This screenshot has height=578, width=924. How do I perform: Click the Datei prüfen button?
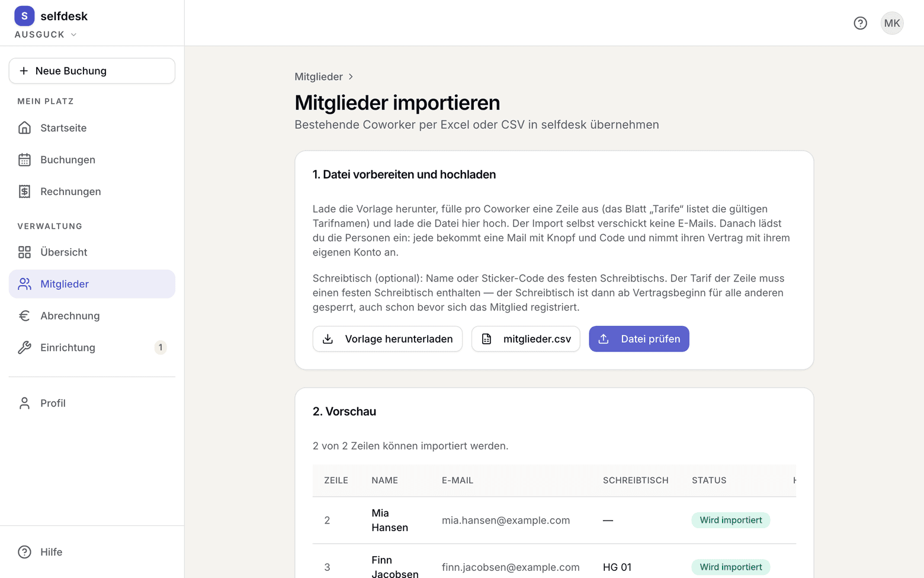[x=639, y=339]
